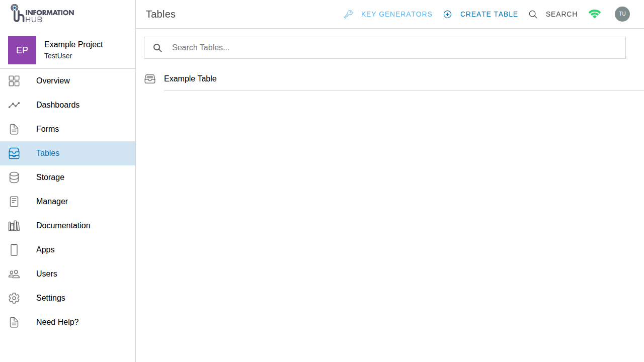
Task: Click the magnifier icon in the top bar
Action: click(x=533, y=15)
